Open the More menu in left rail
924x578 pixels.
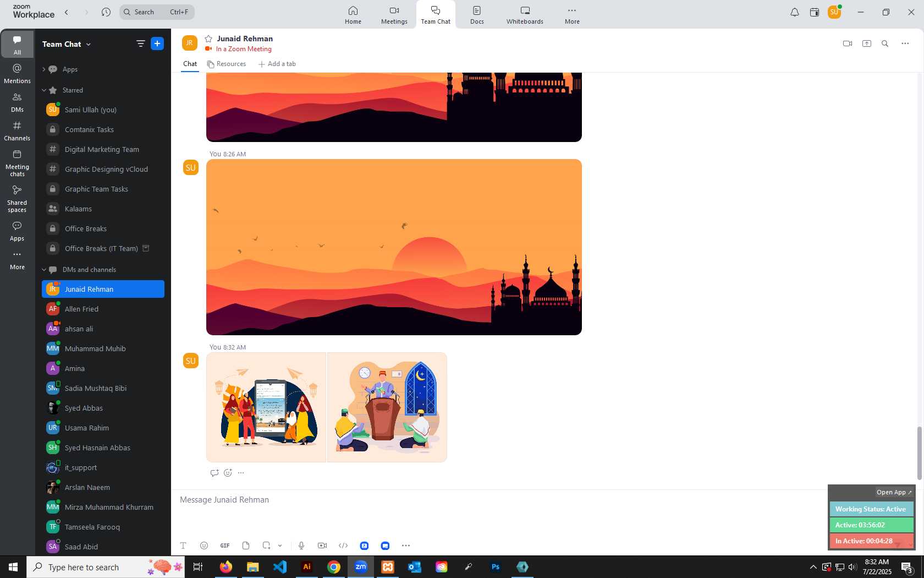[17, 260]
